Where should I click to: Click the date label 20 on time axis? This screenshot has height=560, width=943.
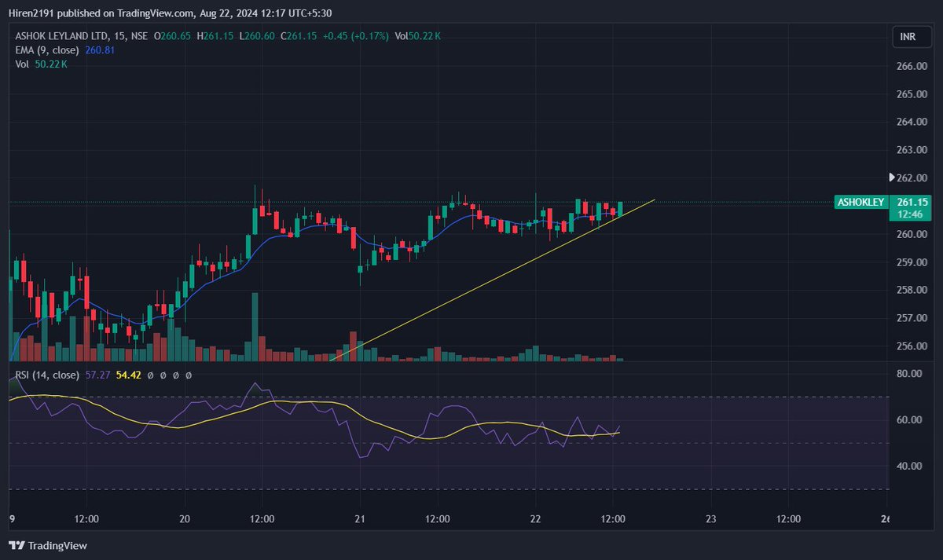tap(185, 519)
